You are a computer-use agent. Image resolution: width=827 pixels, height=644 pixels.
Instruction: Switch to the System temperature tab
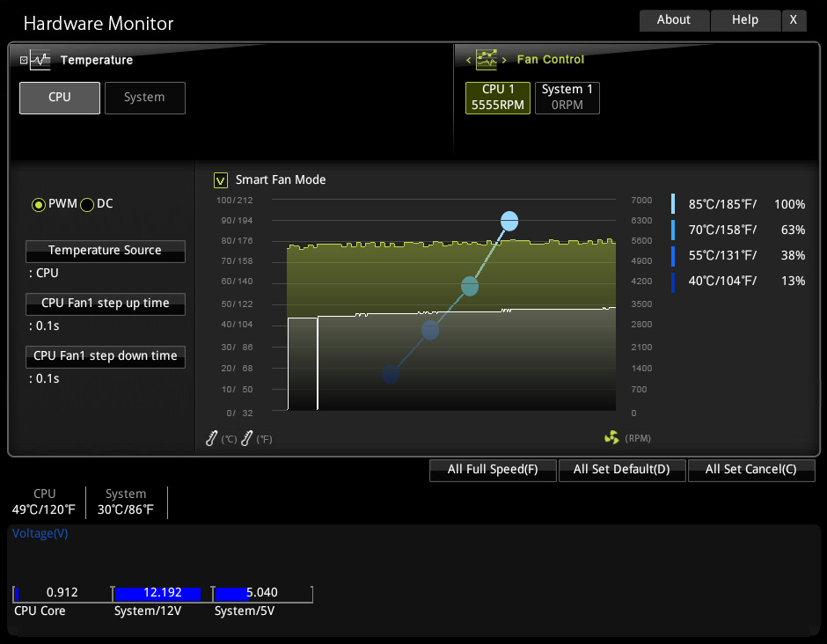click(145, 98)
